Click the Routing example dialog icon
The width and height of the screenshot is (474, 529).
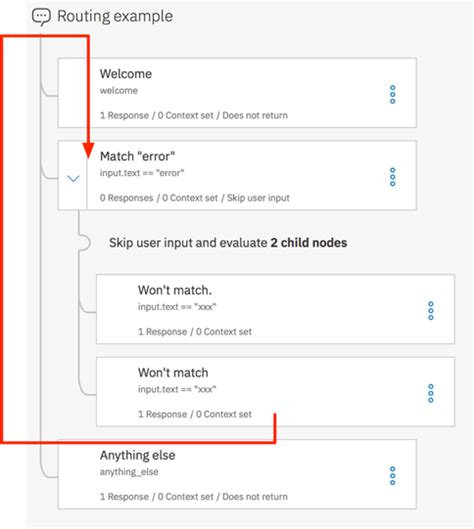[x=41, y=17]
